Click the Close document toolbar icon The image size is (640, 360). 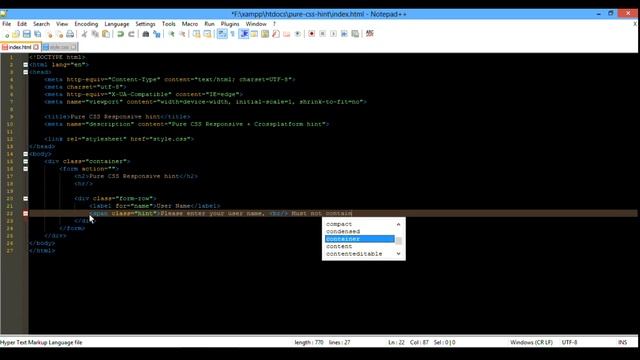pos(49,34)
